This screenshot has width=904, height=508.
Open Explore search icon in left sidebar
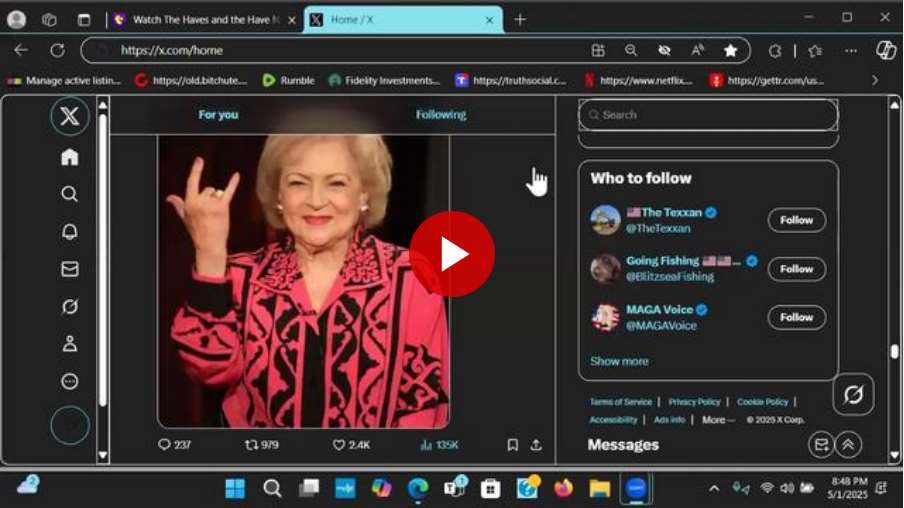69,194
